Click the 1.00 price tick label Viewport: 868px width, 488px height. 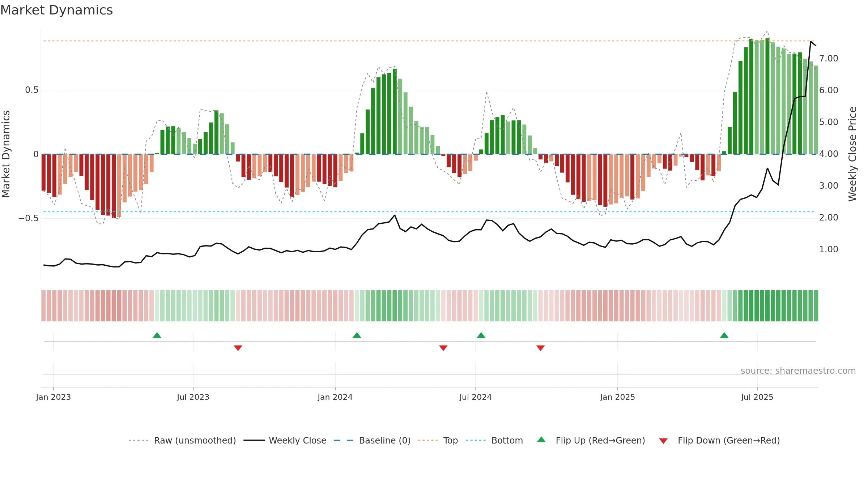click(x=829, y=249)
